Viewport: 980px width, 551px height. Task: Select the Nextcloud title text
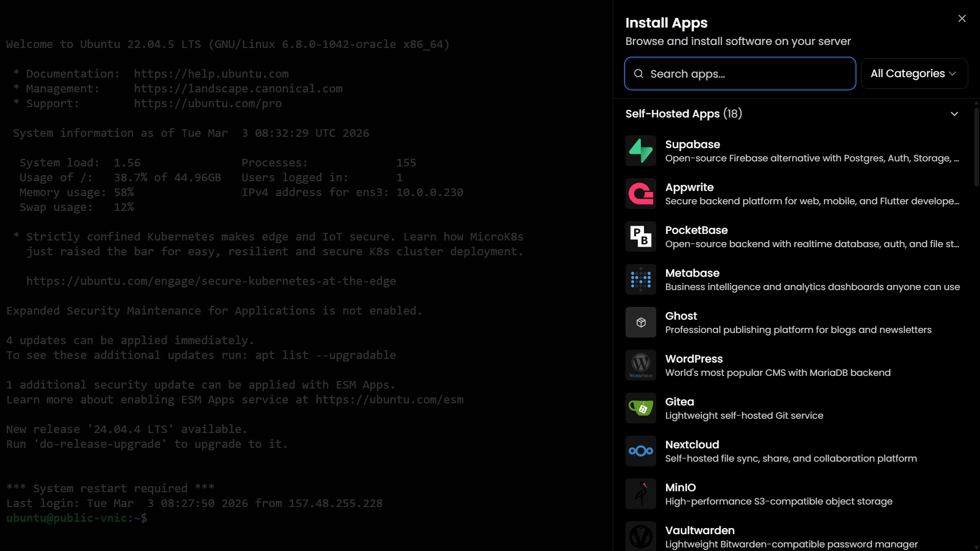[692, 445]
